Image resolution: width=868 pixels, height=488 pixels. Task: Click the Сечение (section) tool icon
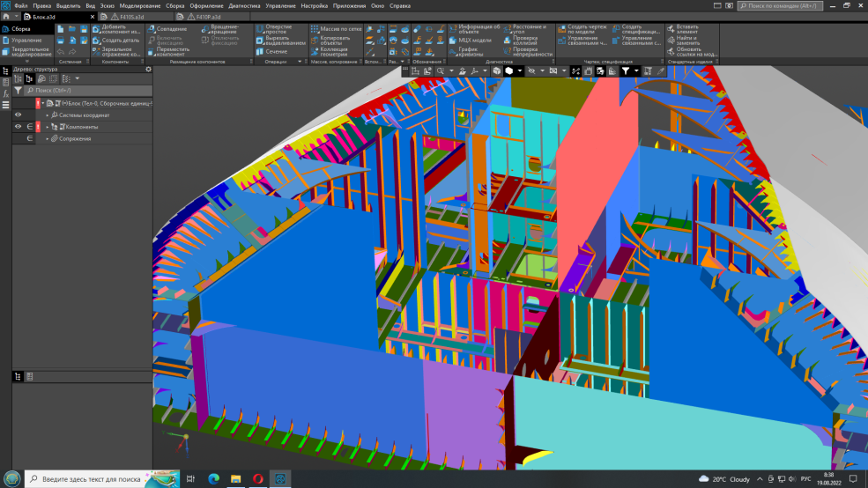pos(260,52)
